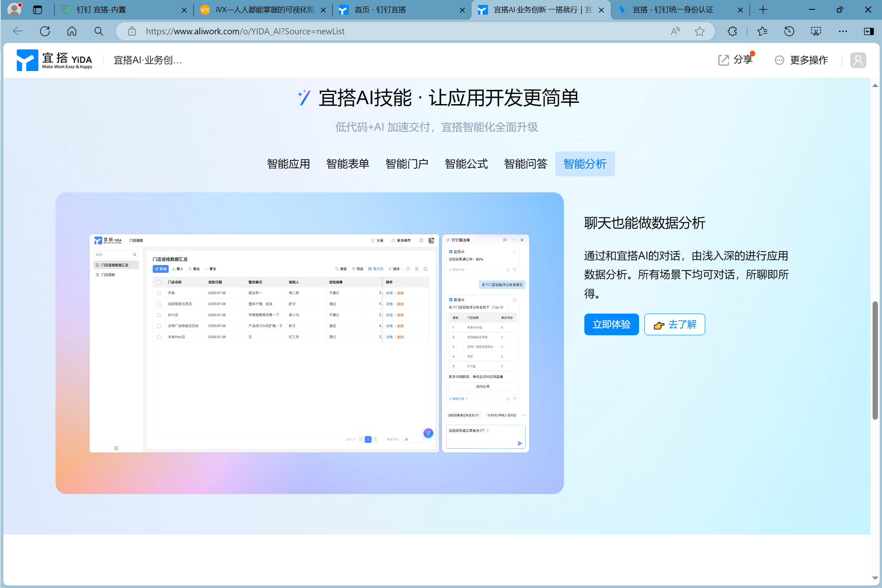The width and height of the screenshot is (882, 588).
Task: Start a web screenshot capture
Action: coord(816,31)
